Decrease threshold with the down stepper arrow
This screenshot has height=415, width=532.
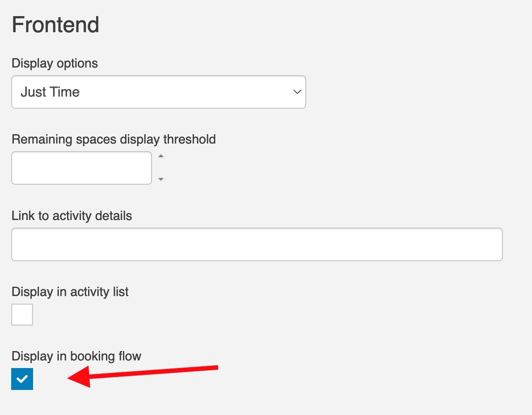(161, 179)
